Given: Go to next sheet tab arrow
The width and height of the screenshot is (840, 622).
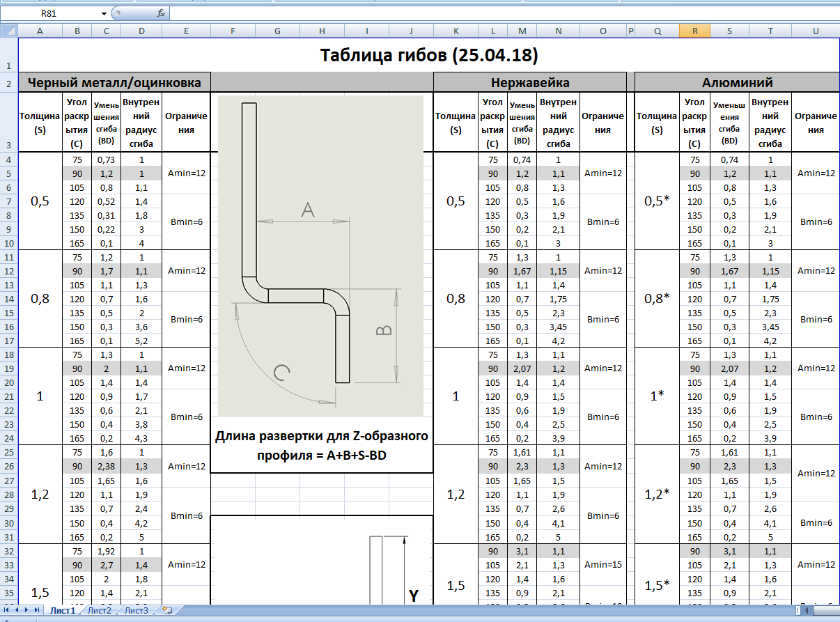Looking at the screenshot, I should [x=28, y=610].
